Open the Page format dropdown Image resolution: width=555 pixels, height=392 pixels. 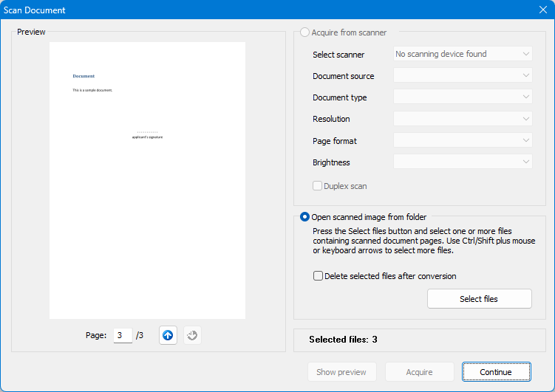[463, 140]
